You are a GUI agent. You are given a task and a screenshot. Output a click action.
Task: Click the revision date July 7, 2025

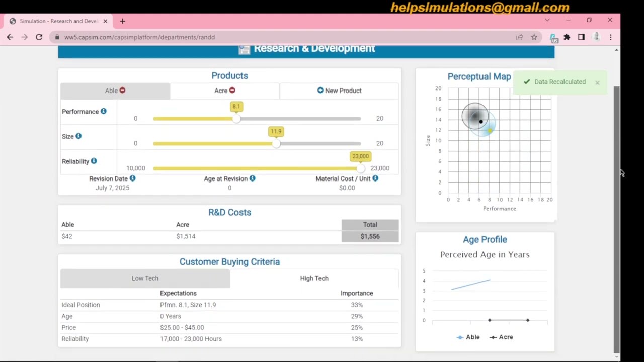point(112,188)
